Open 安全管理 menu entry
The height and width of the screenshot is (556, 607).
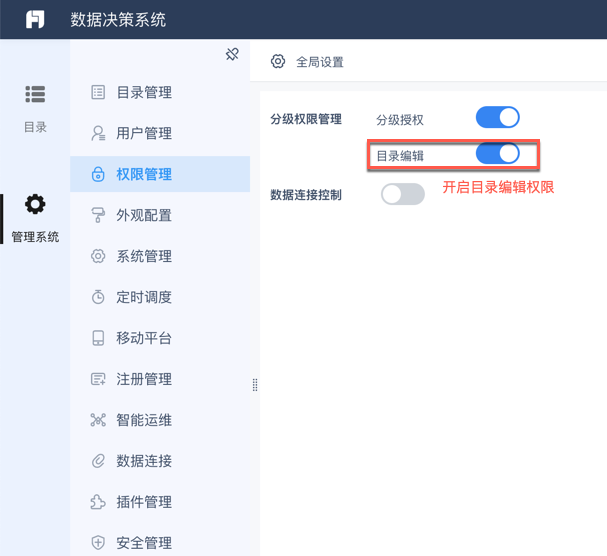coord(144,543)
